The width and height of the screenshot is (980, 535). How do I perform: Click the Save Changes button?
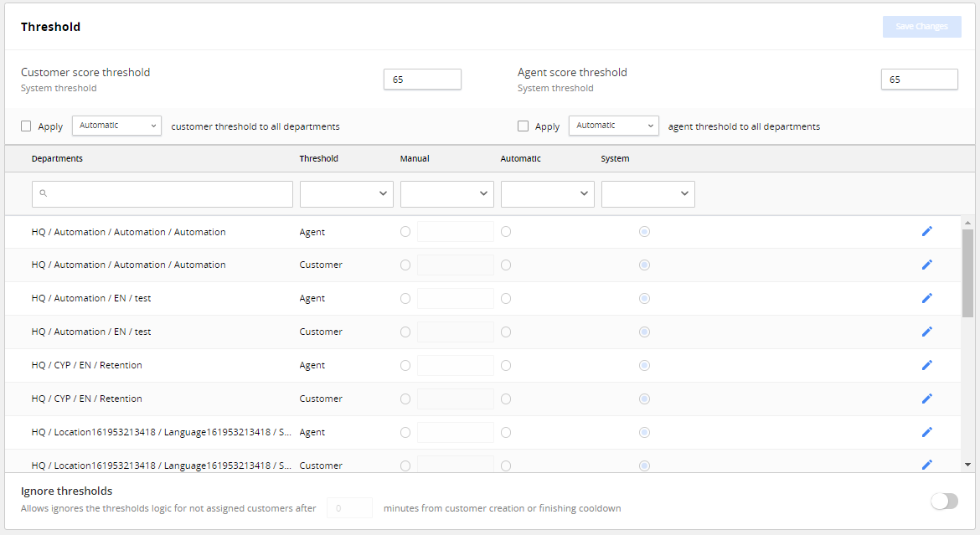(921, 26)
